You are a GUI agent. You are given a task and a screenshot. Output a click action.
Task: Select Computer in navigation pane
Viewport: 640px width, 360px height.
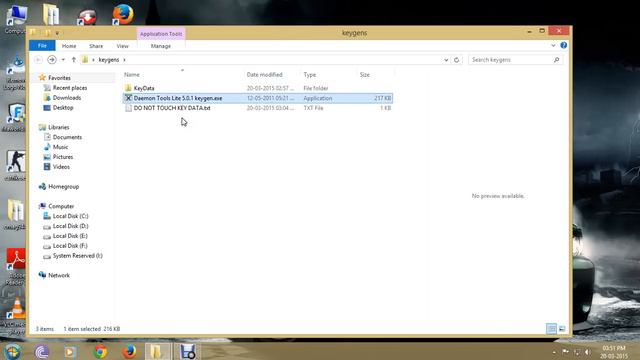pyautogui.click(x=61, y=206)
